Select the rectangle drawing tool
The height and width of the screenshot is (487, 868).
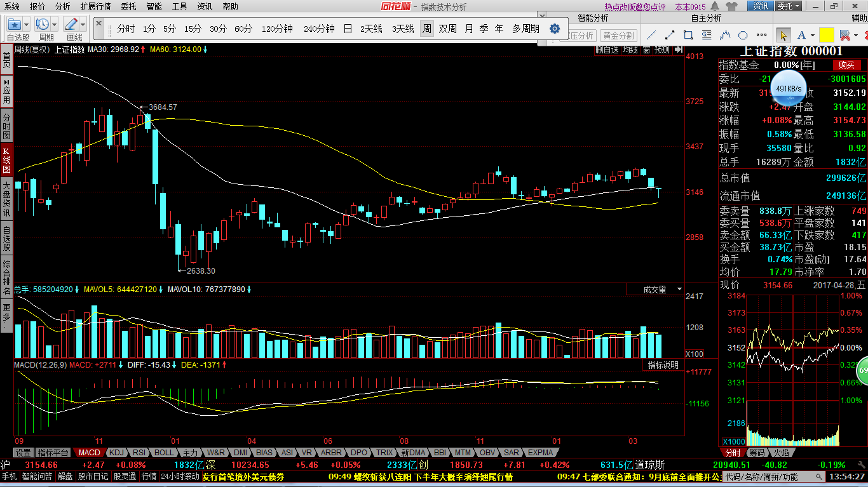click(x=688, y=35)
